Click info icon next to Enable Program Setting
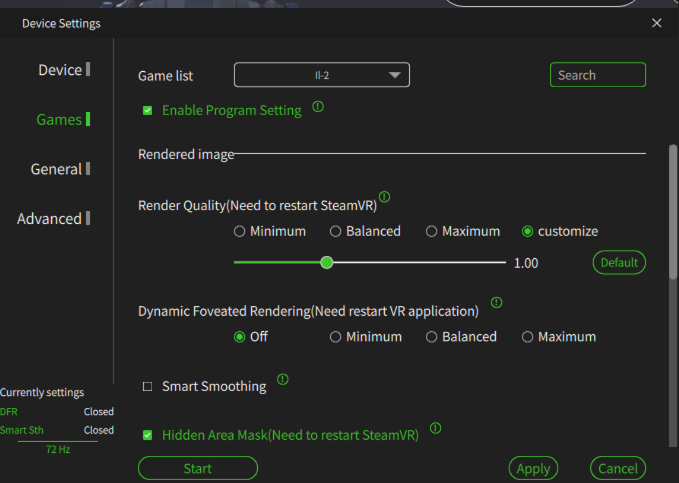The width and height of the screenshot is (679, 483). click(x=318, y=106)
